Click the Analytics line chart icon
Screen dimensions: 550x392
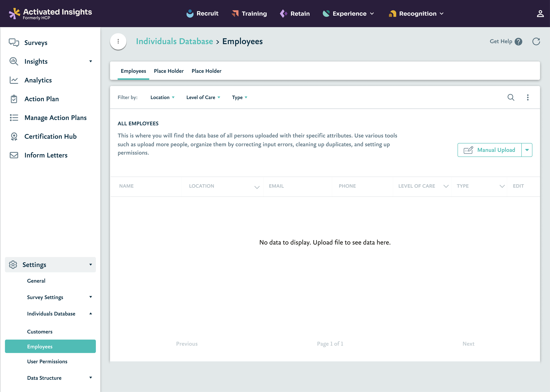tap(14, 80)
